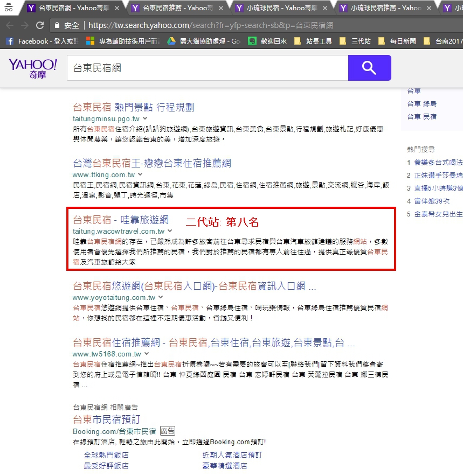The width and height of the screenshot is (463, 476).
Task: Open the Google Drive 需大貓協助處理 bookmark
Action: [x=204, y=41]
